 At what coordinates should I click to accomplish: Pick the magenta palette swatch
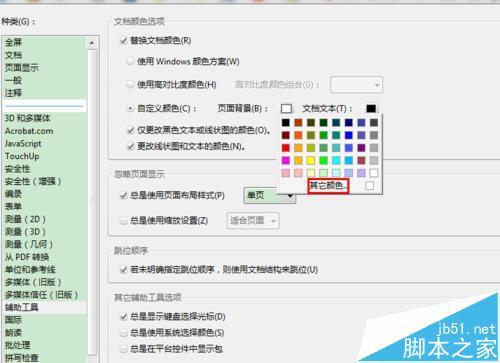coord(286,160)
